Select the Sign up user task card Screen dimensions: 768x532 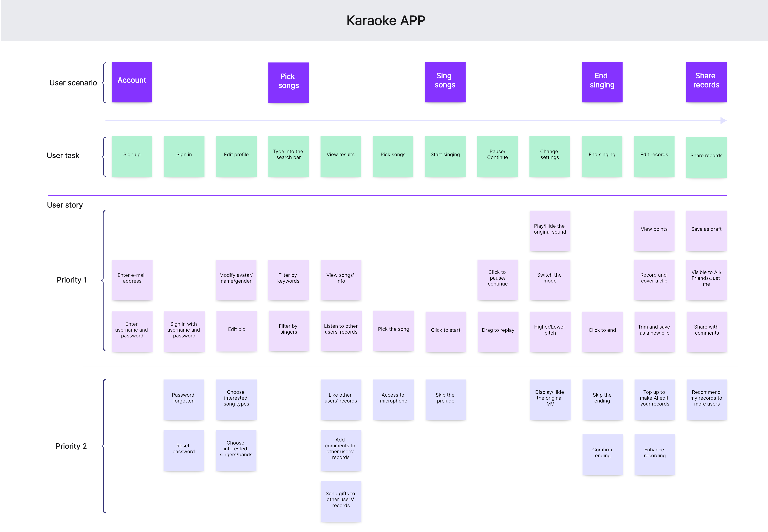point(132,155)
